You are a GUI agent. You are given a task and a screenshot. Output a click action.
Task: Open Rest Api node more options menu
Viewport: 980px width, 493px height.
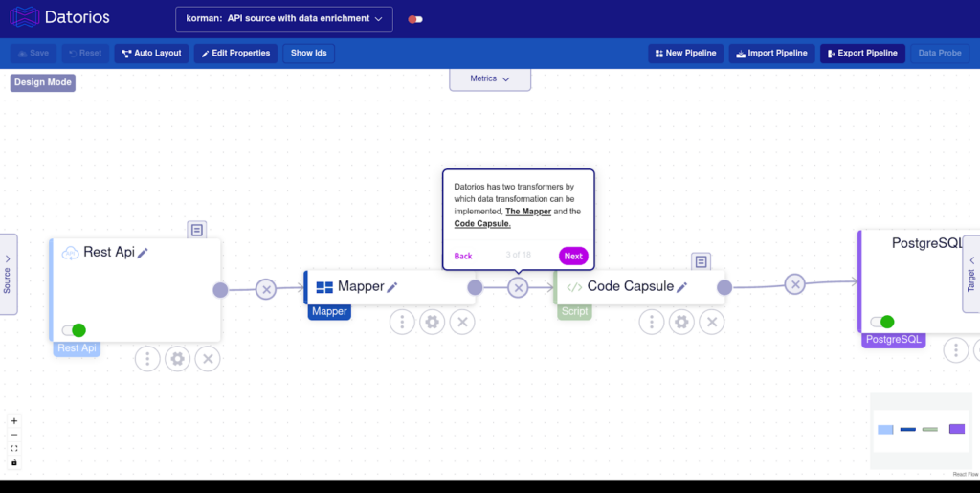pos(147,359)
